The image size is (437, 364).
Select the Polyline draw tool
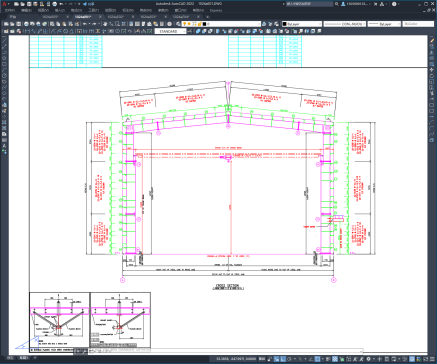(x=4, y=52)
